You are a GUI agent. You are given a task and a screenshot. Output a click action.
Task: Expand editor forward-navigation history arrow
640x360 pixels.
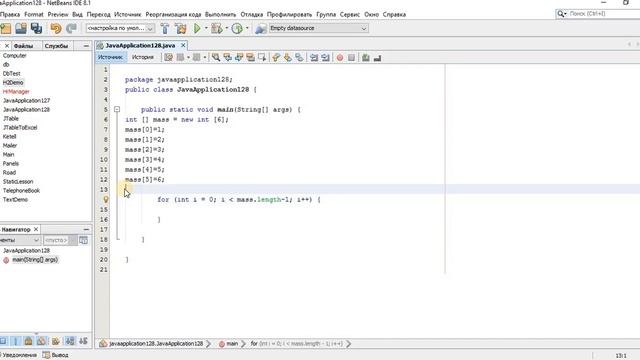tap(204, 58)
